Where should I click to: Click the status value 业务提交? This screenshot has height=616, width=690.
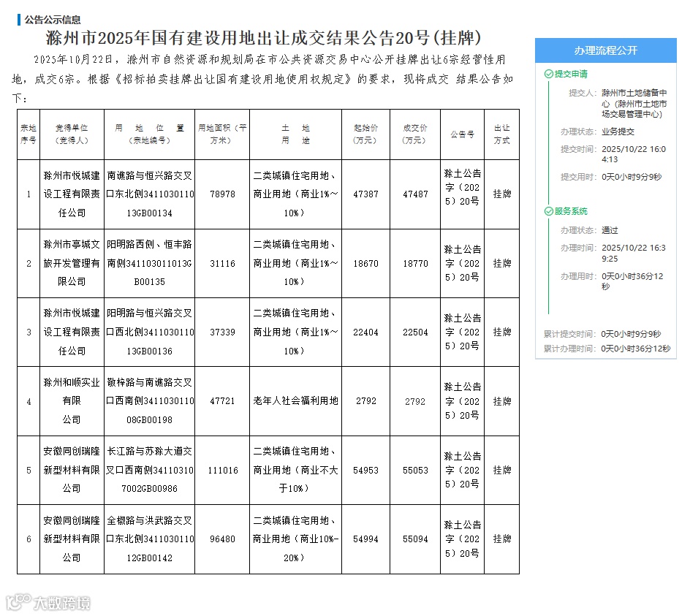click(x=618, y=132)
